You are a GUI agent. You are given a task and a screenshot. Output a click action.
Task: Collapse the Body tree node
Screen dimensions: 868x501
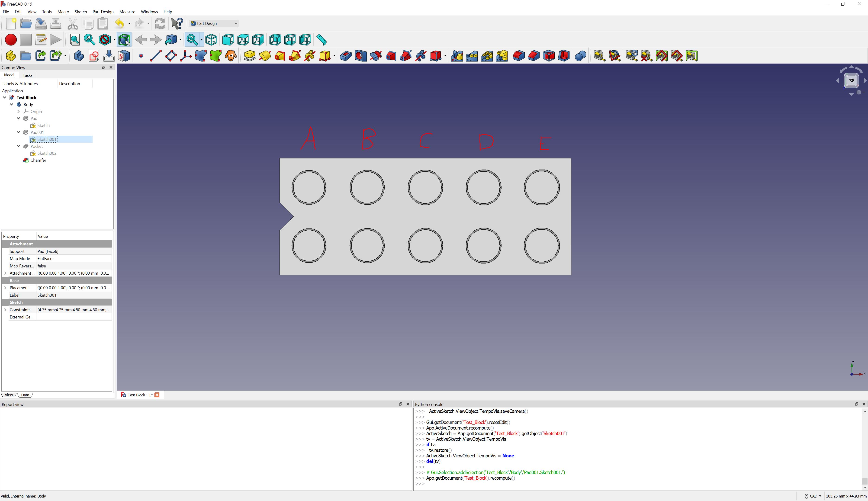(12, 104)
